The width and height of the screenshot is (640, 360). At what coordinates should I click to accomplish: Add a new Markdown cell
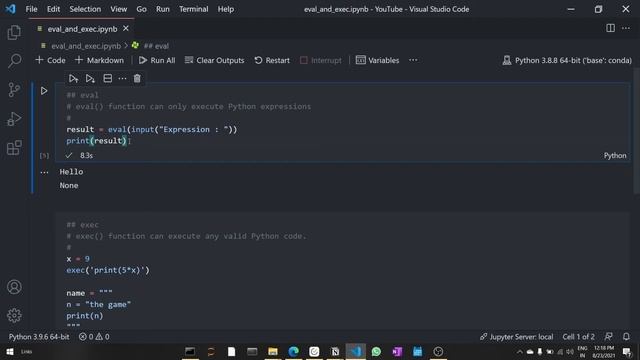(x=100, y=60)
